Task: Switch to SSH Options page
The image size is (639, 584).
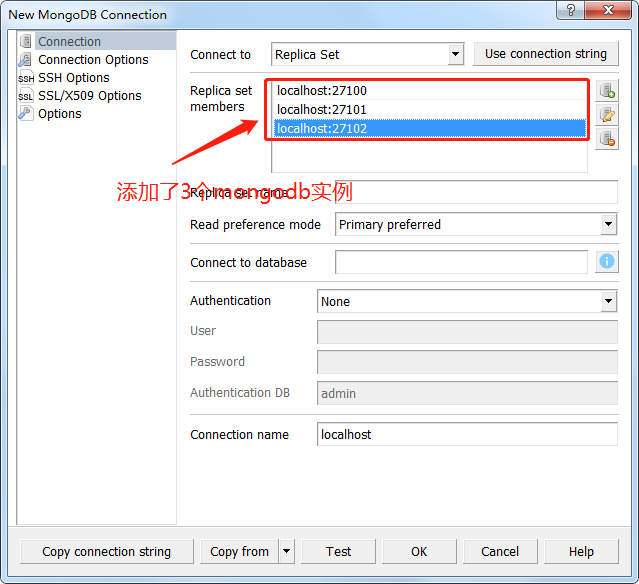Action: click(x=74, y=77)
